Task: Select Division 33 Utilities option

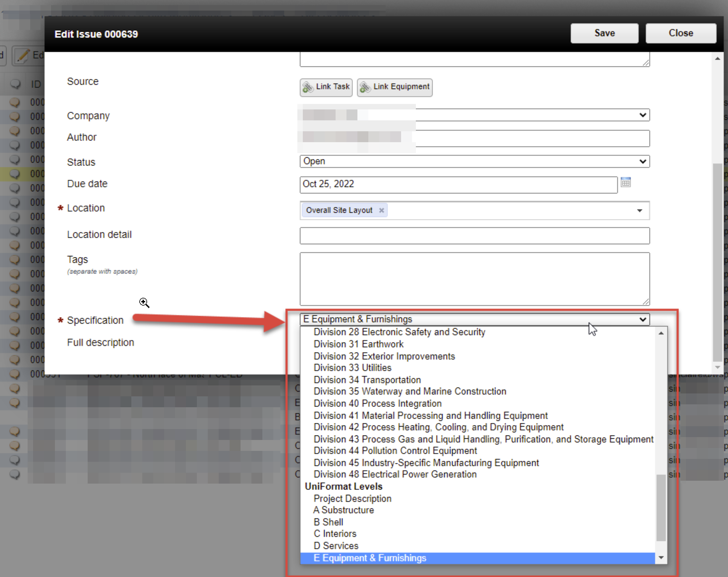Action: point(352,368)
